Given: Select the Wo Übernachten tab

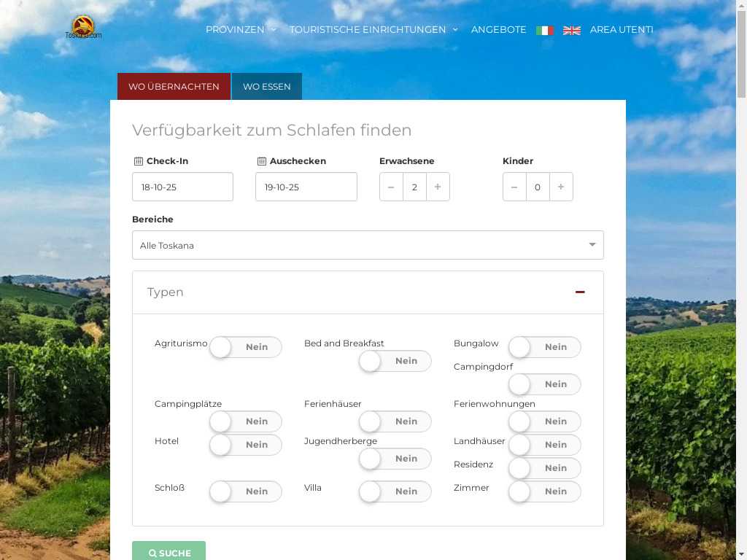Looking at the screenshot, I should 174,86.
